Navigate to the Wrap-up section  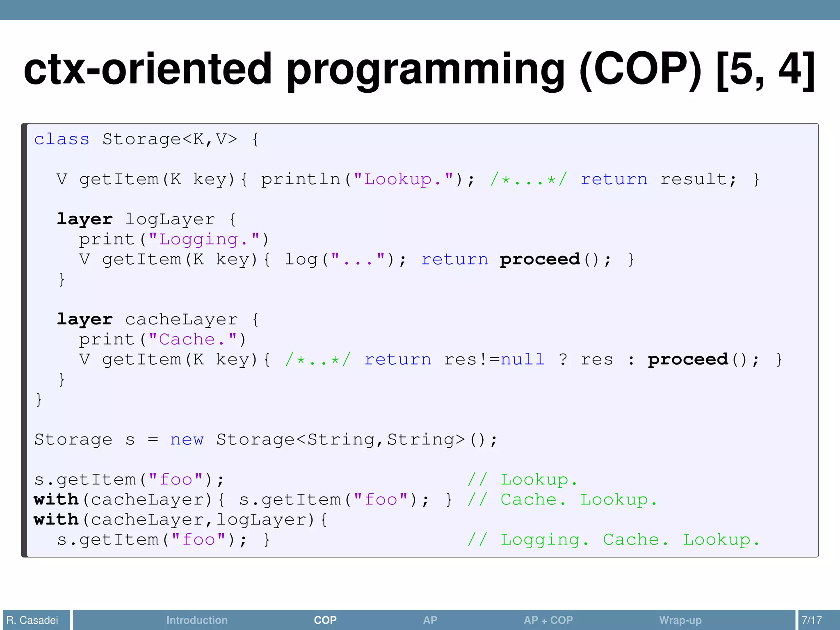click(x=680, y=620)
